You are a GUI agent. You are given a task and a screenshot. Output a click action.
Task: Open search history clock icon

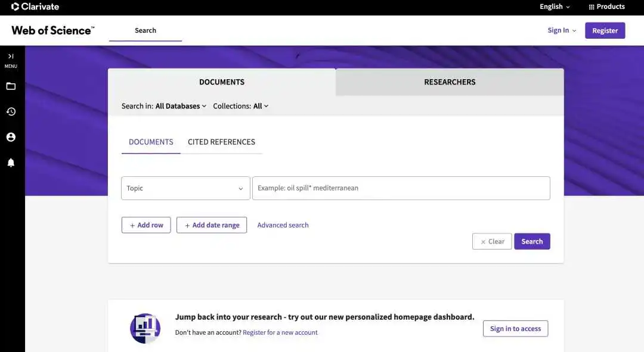click(x=11, y=111)
